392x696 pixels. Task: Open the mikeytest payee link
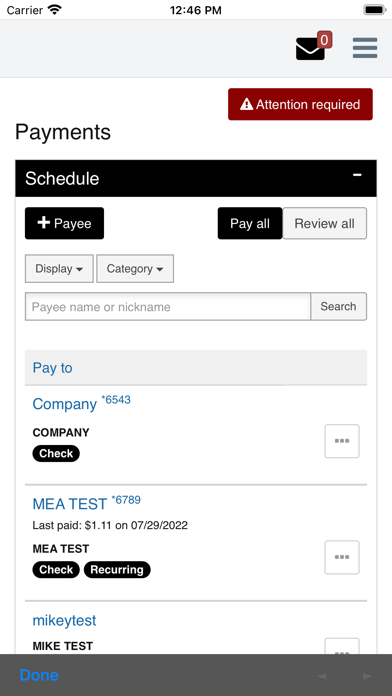coord(64,621)
